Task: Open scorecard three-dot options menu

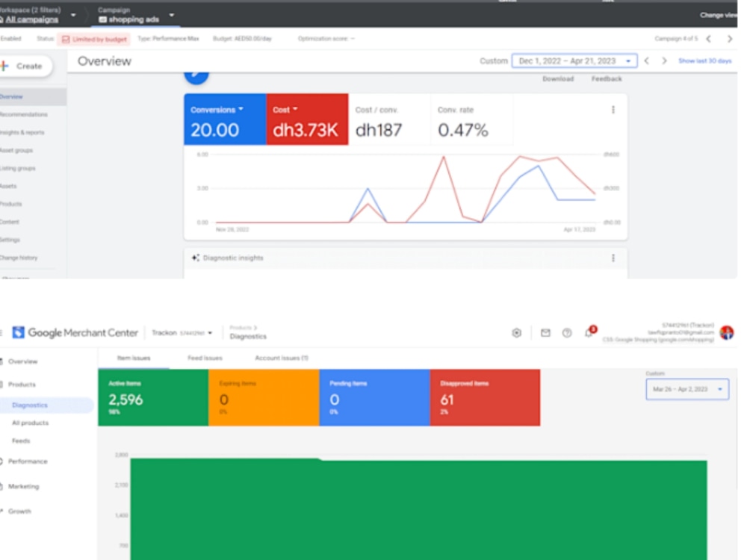Action: click(x=613, y=110)
